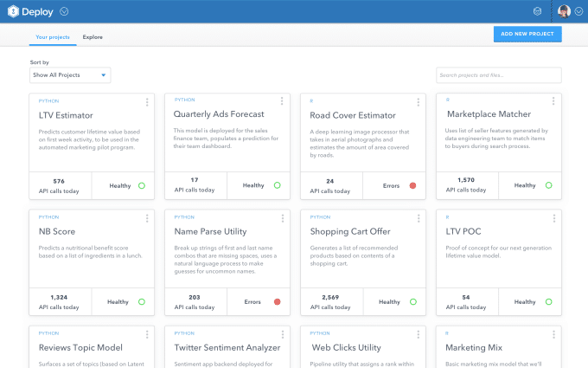
Task: Open the dropdown chevron beside Deploy
Action: click(64, 11)
